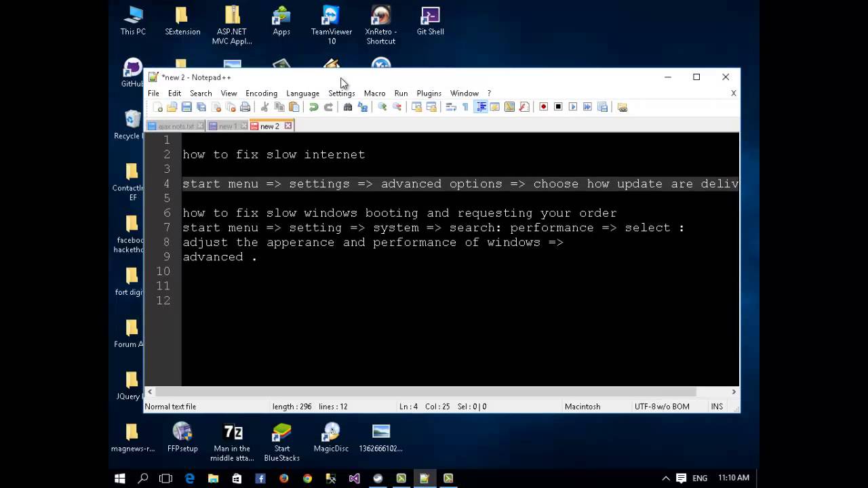This screenshot has height=488, width=868.
Task: Click the INS mode in status bar
Action: 717,407
